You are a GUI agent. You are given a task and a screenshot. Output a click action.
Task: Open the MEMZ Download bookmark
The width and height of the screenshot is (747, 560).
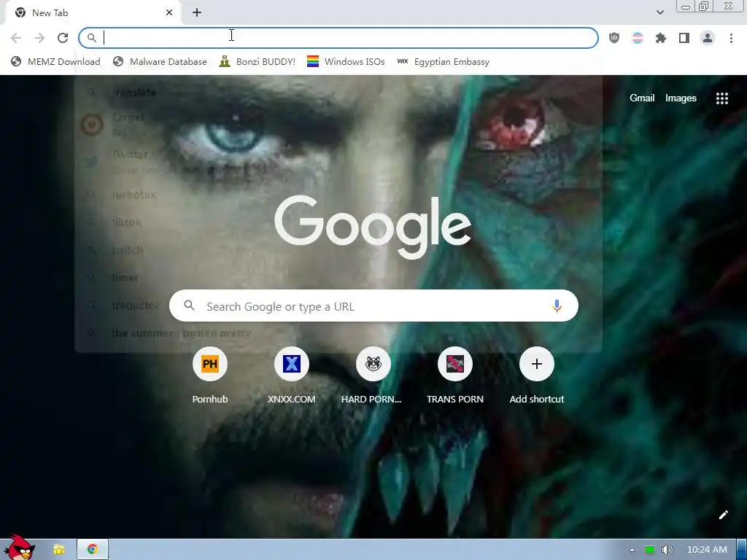[55, 62]
